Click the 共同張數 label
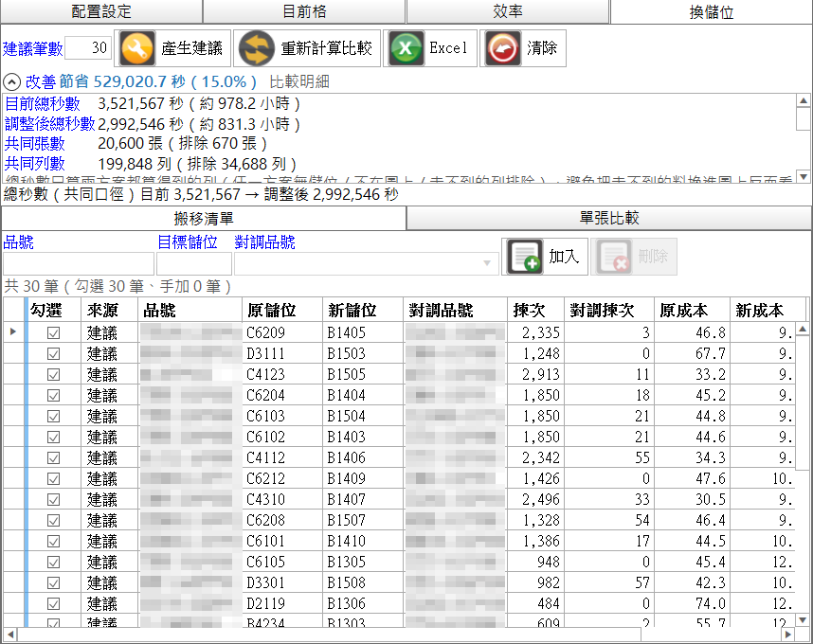Image resolution: width=813 pixels, height=644 pixels. [x=35, y=144]
